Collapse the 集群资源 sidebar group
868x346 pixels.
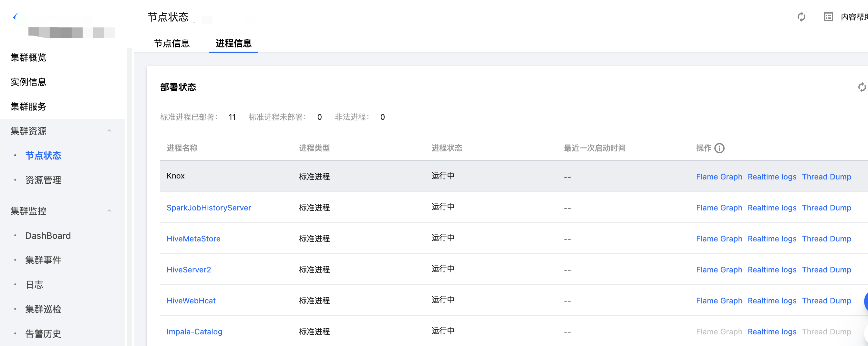pyautogui.click(x=109, y=131)
